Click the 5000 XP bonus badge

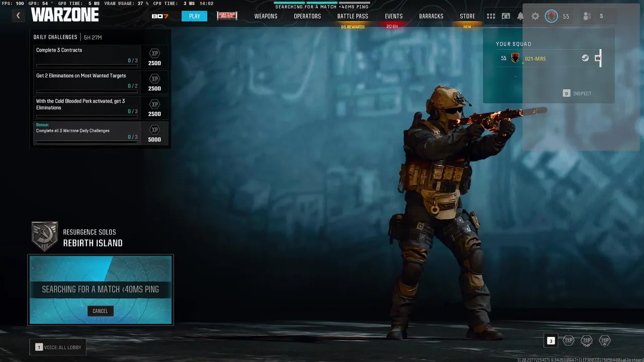tap(155, 130)
